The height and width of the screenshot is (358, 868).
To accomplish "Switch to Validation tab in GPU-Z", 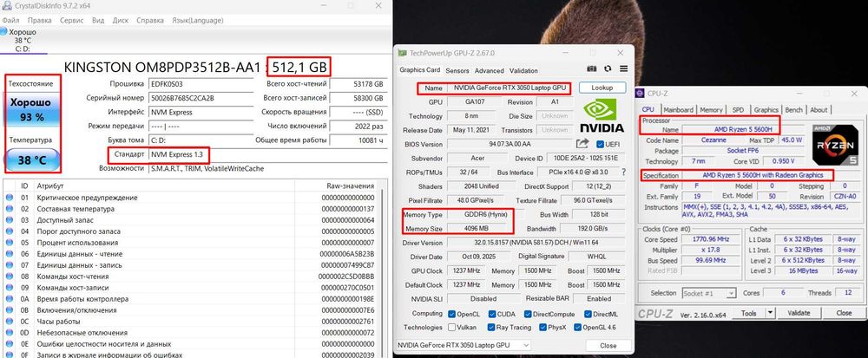I will 523,71.
